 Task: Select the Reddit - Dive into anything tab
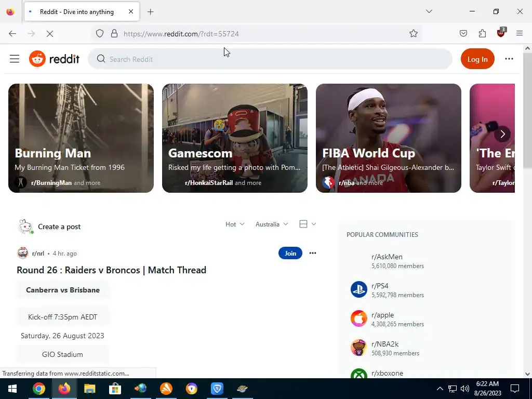(82, 12)
